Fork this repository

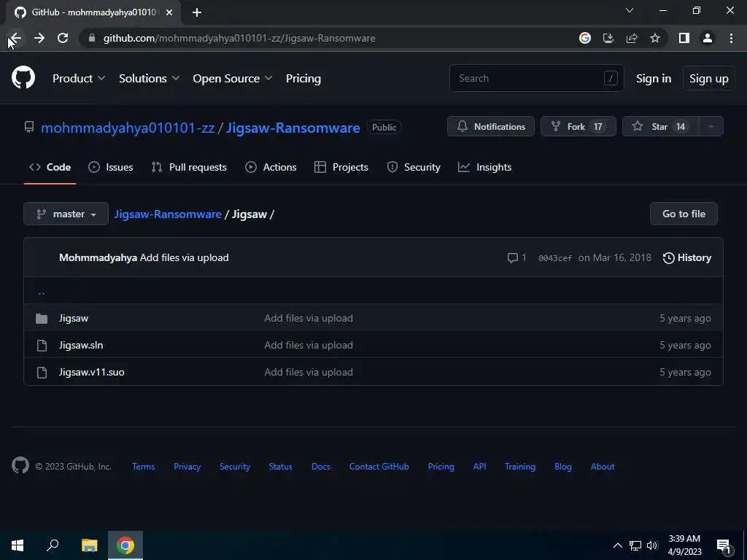578,127
